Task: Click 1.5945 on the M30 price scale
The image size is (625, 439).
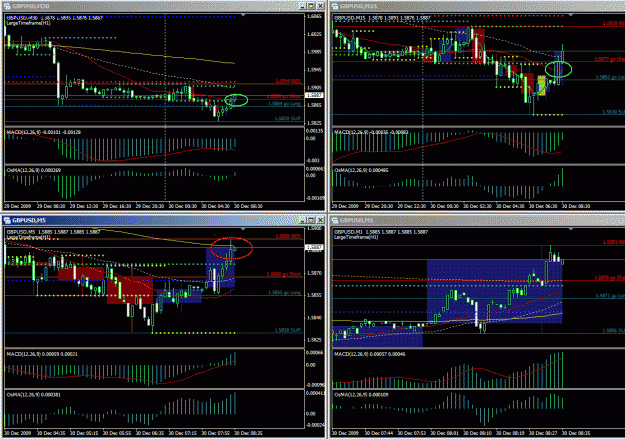Action: [314, 70]
